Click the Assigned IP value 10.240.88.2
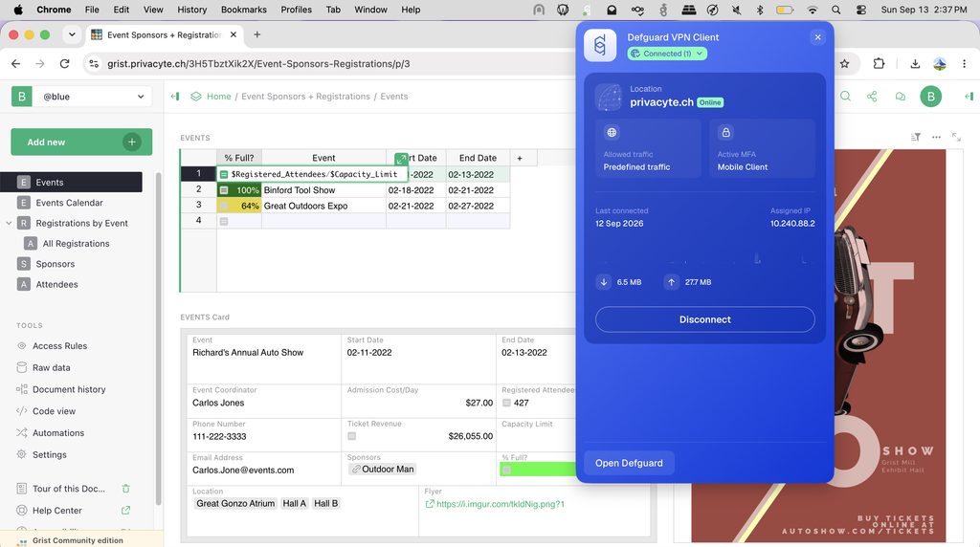The image size is (980, 547). pos(791,224)
